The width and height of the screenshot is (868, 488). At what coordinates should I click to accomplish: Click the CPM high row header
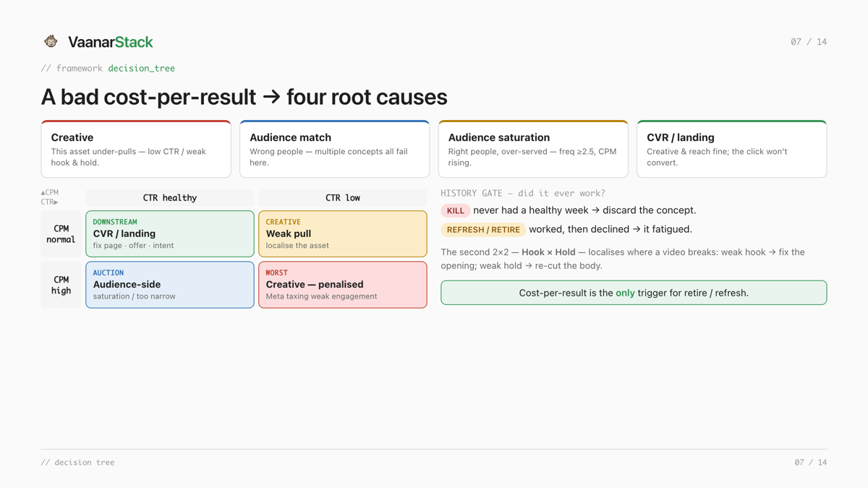pyautogui.click(x=61, y=285)
